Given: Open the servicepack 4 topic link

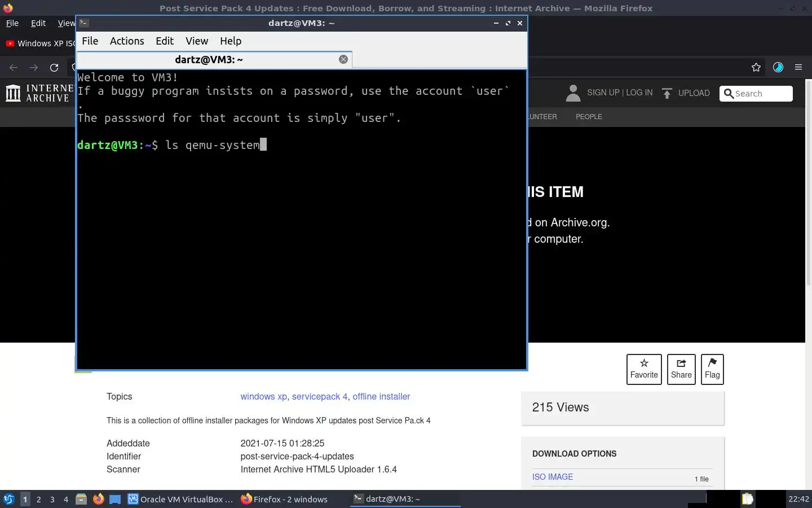Looking at the screenshot, I should click(320, 396).
